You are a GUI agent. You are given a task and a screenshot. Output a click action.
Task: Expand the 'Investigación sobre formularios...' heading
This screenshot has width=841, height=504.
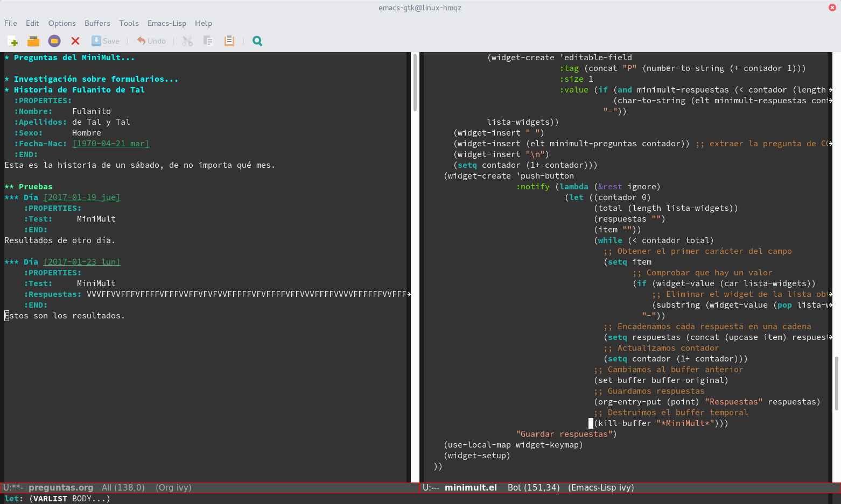pos(91,79)
